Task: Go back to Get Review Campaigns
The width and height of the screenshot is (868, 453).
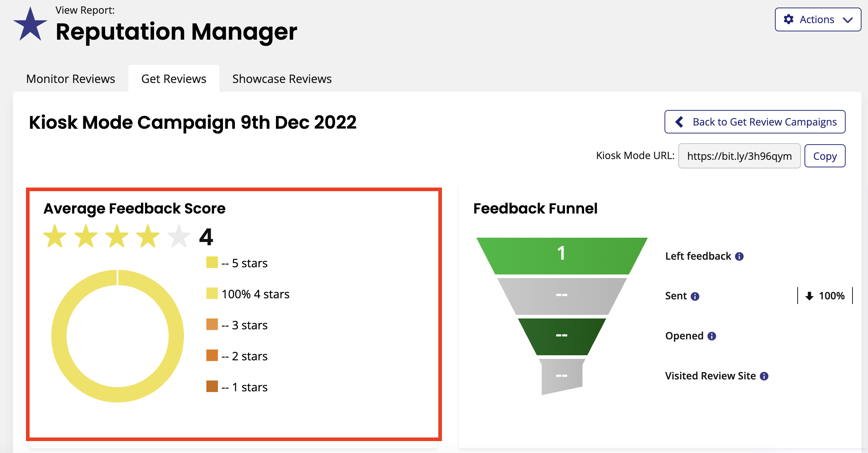Action: pyautogui.click(x=755, y=122)
